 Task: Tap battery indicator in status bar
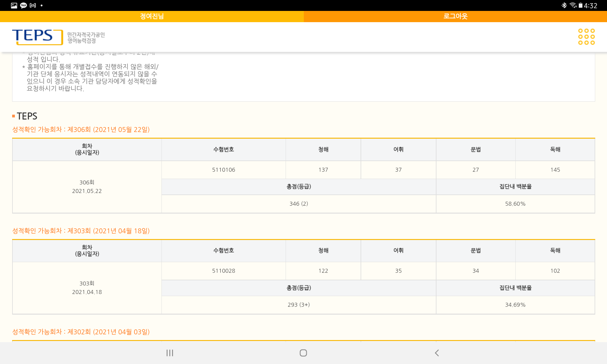coord(580,5)
